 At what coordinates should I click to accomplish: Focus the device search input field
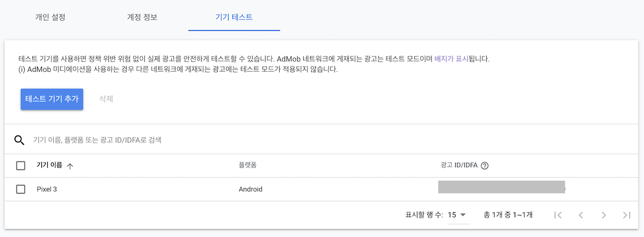click(322, 140)
